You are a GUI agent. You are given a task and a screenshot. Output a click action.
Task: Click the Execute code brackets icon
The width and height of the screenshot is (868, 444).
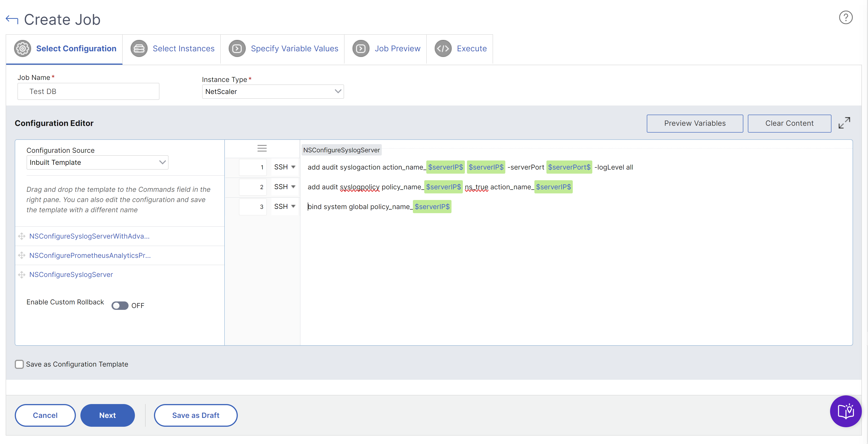click(x=443, y=49)
